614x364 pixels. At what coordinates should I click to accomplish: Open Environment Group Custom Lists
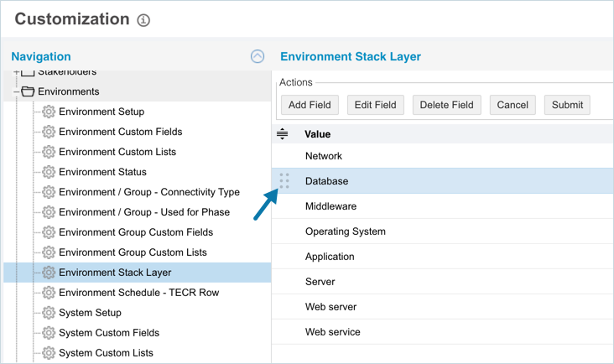pyautogui.click(x=133, y=252)
